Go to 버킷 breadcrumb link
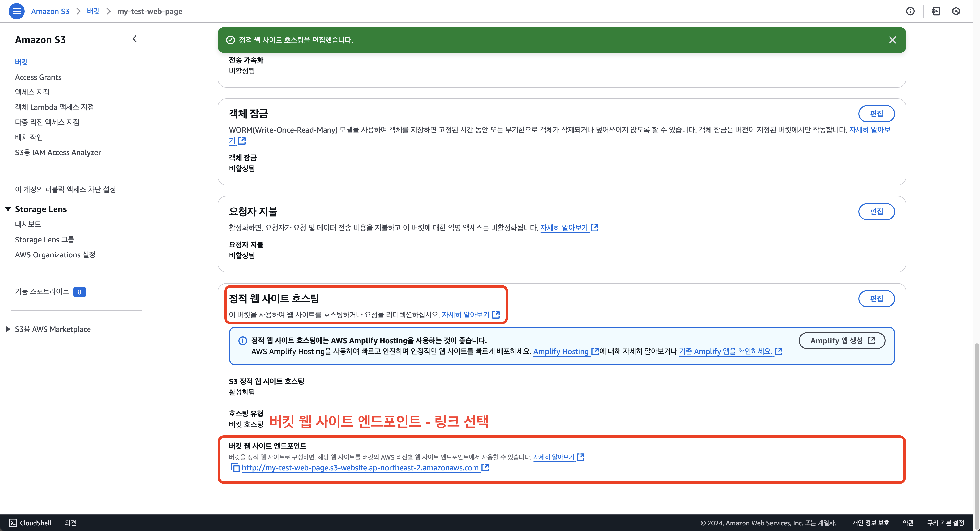Viewport: 980px width, 531px height. coord(93,11)
